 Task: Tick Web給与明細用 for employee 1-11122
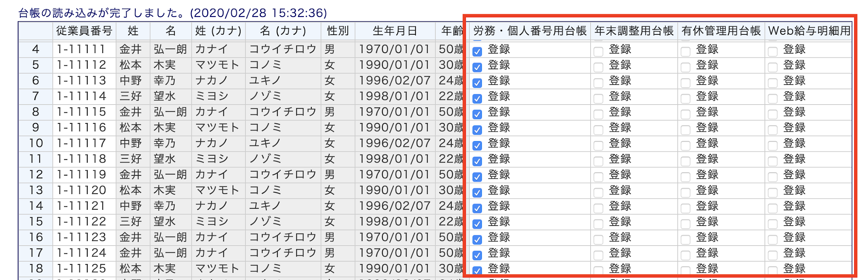coord(773,224)
